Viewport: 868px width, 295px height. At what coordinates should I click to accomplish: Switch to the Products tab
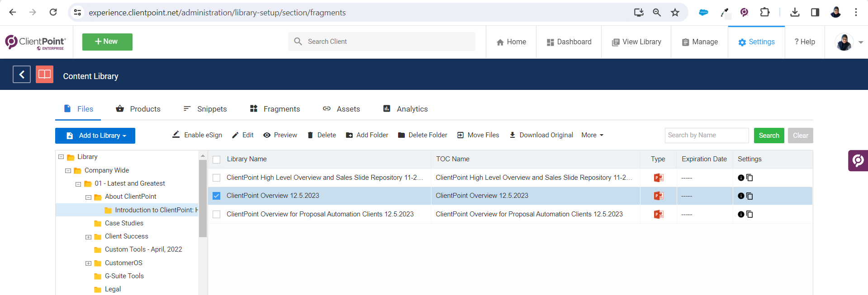pos(138,109)
